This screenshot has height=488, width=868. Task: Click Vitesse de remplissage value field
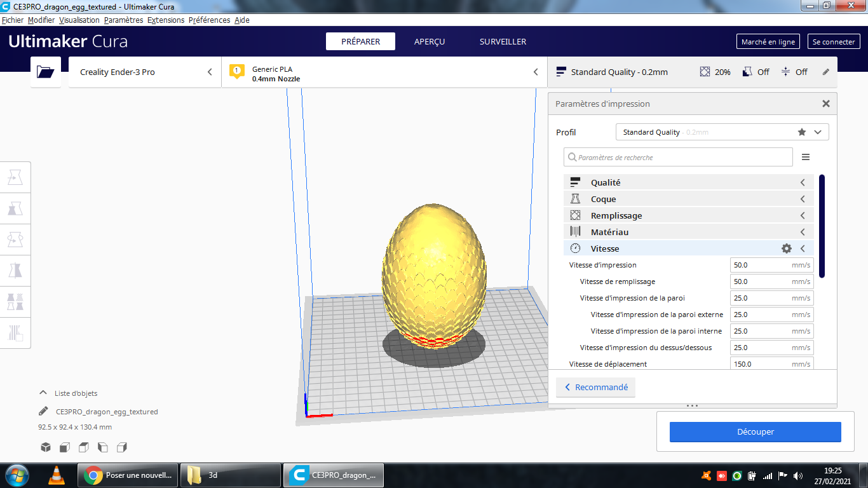pos(772,281)
